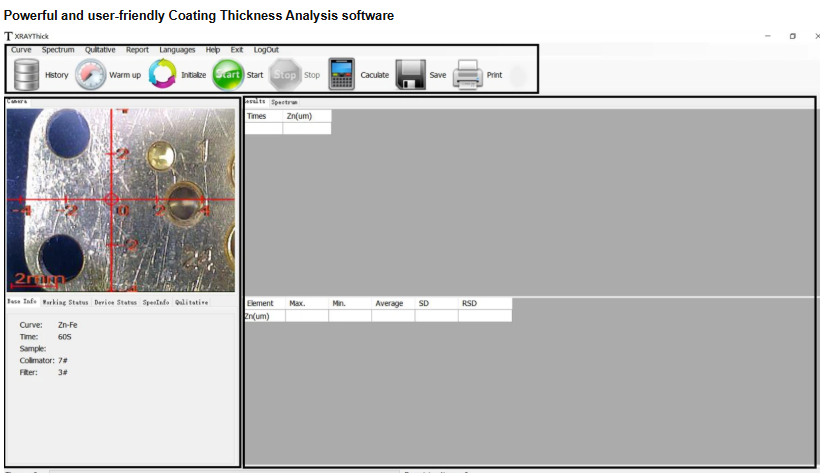
Task: Click the Warm up gauge icon
Action: click(x=90, y=75)
